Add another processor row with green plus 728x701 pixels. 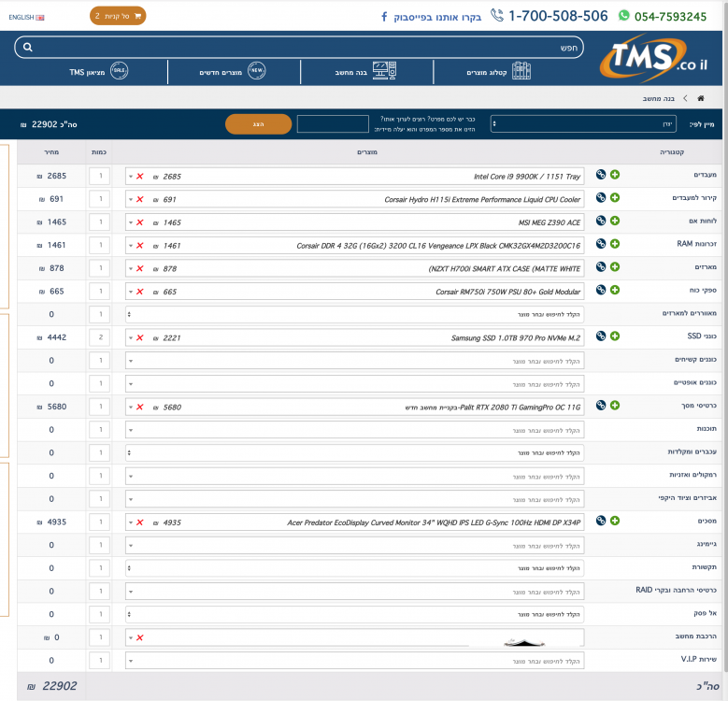(x=615, y=175)
